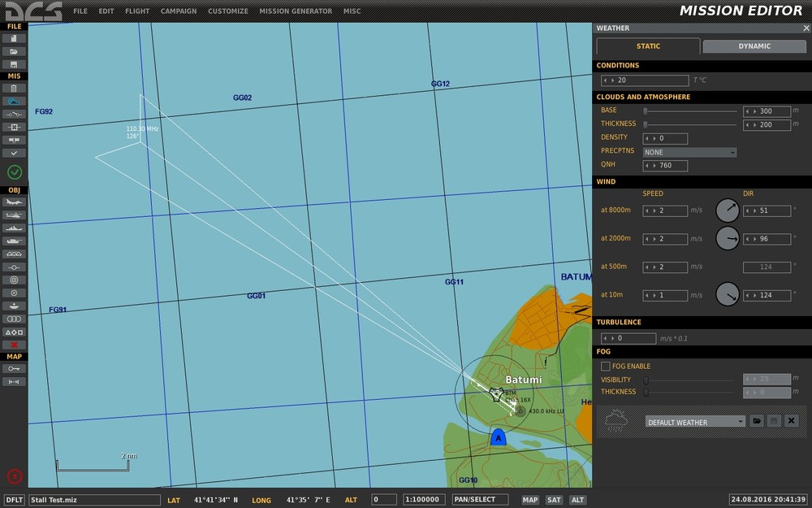Click the green checkmark fly mission icon
This screenshot has width=812, height=508.
coord(15,172)
